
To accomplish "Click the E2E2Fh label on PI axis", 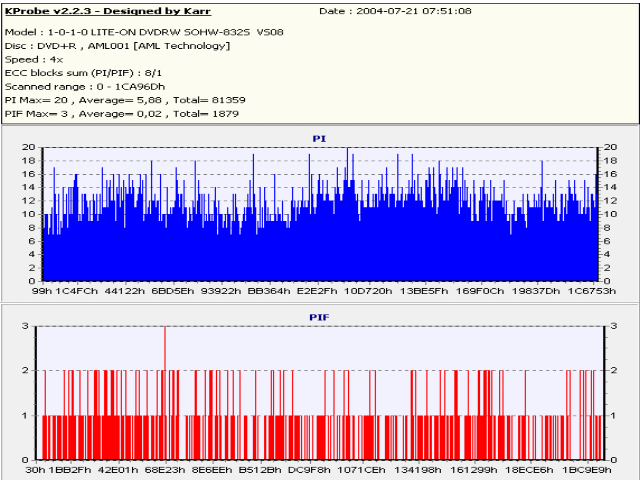I will pyautogui.click(x=317, y=291).
